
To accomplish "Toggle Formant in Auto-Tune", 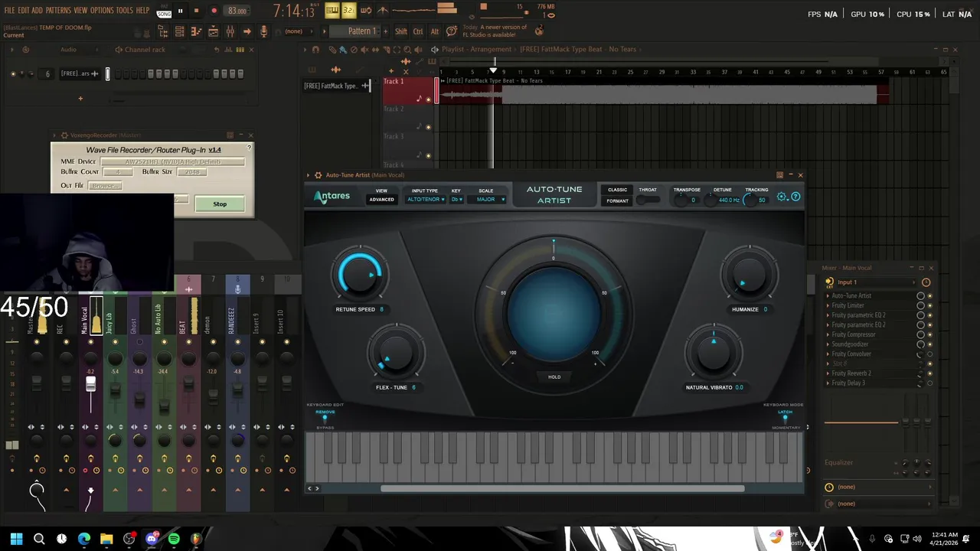I will 617,201.
